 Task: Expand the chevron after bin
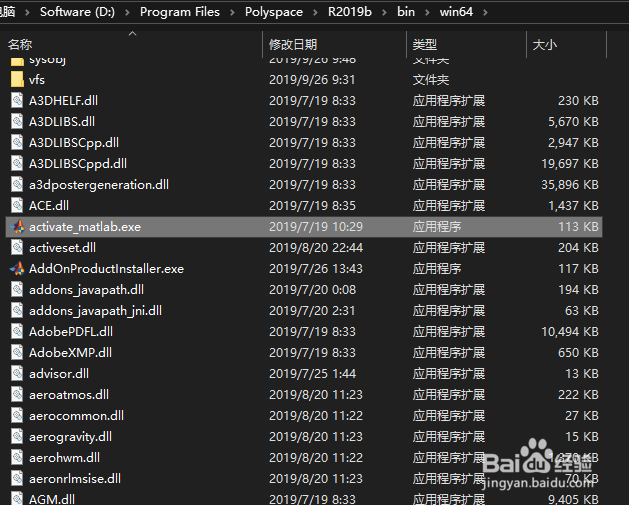(x=427, y=12)
